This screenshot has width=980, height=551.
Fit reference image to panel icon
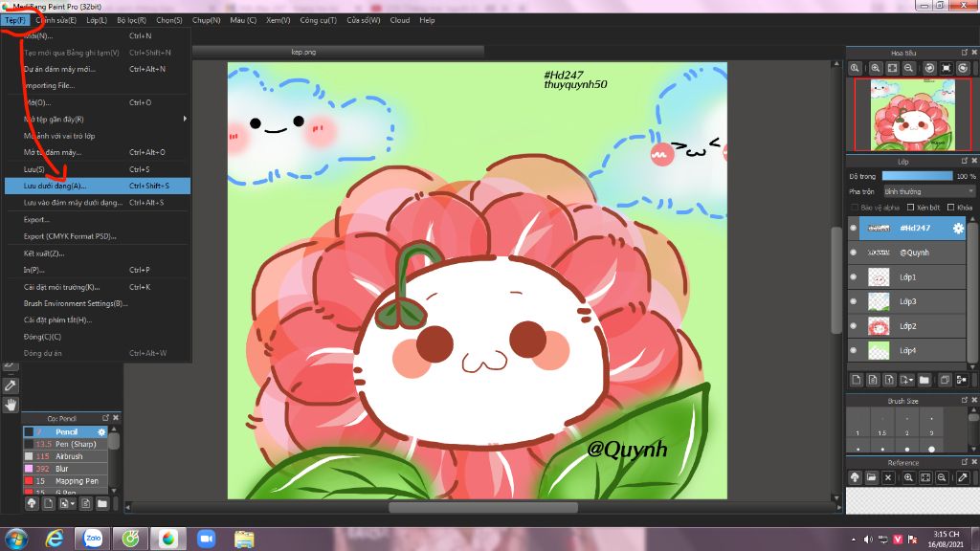point(925,478)
